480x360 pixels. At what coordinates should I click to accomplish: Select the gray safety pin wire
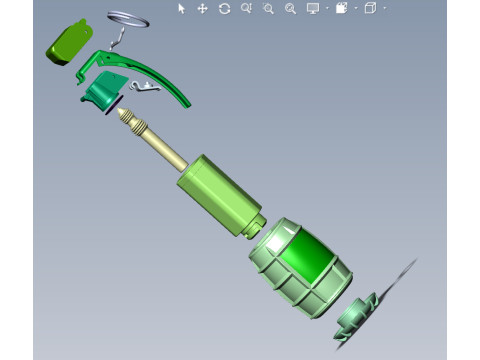(117, 39)
